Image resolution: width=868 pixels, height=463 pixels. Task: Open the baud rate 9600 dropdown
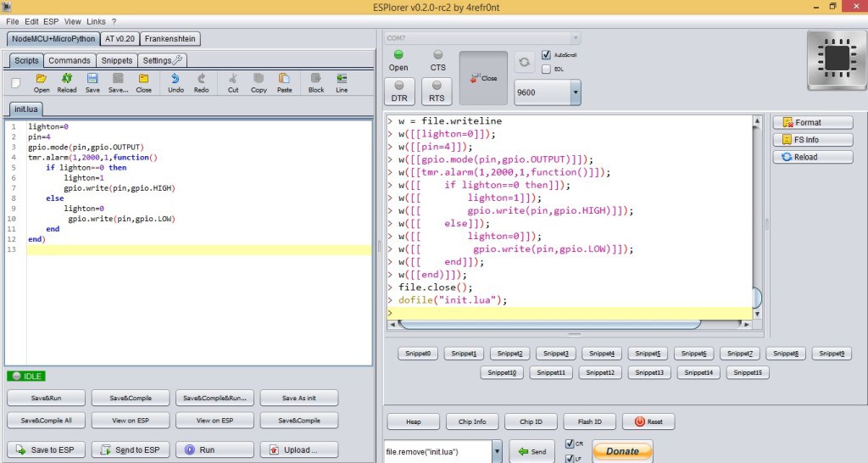point(576,92)
